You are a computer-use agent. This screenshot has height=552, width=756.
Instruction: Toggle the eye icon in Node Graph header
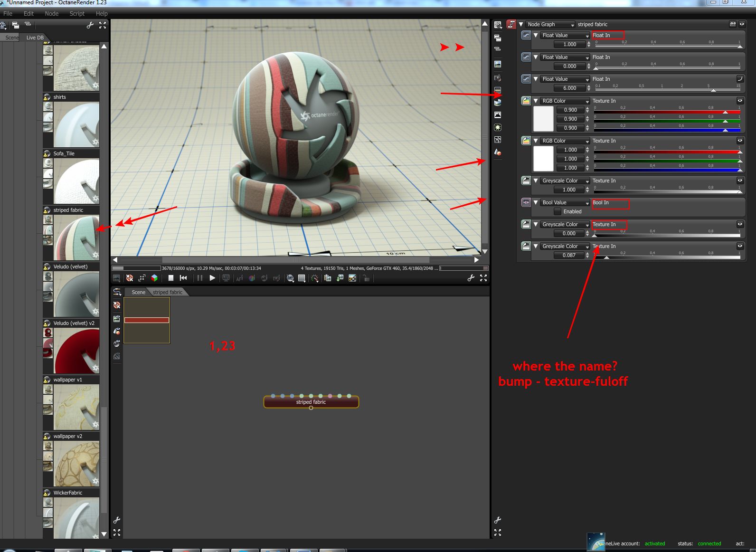(742, 24)
